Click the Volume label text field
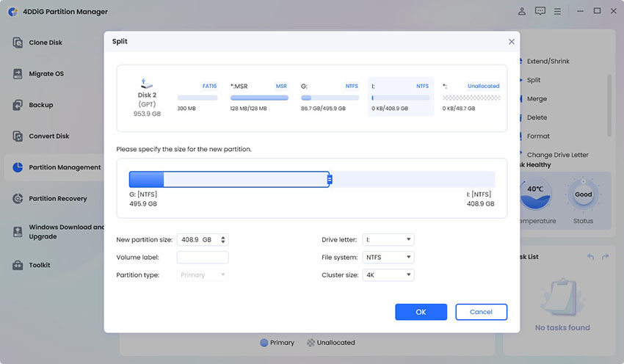Image resolution: width=624 pixels, height=364 pixels. coord(203,258)
